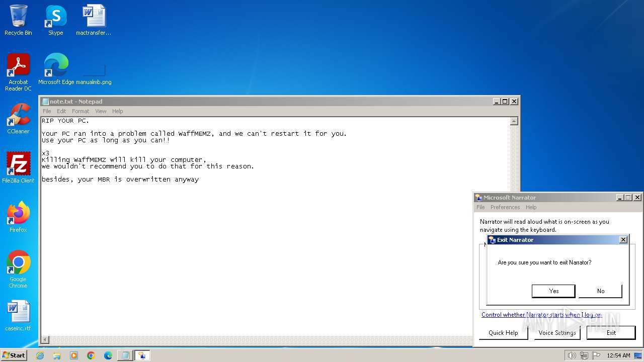The height and width of the screenshot is (362, 644).
Task: Open Notepad's Help menu
Action: 117,111
